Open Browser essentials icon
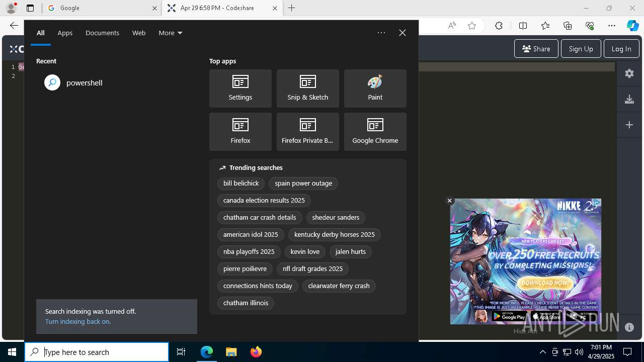Image resolution: width=644 pixels, height=362 pixels. tap(590, 26)
